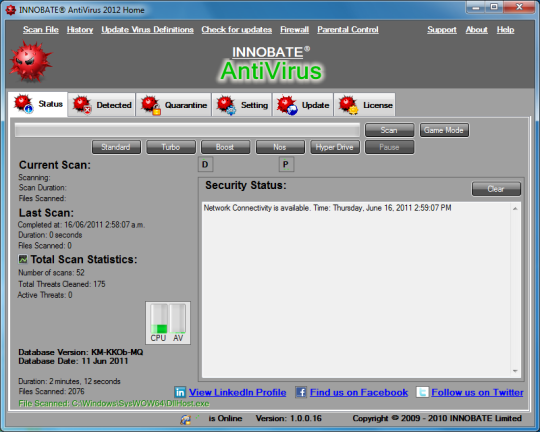The height and width of the screenshot is (432, 540).
Task: Open the Setting tab
Action: point(242,105)
